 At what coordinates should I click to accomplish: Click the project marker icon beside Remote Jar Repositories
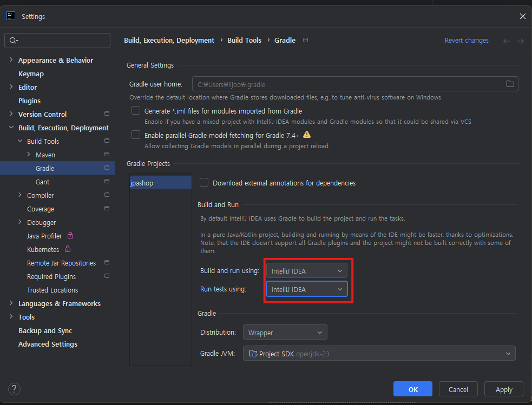107,262
